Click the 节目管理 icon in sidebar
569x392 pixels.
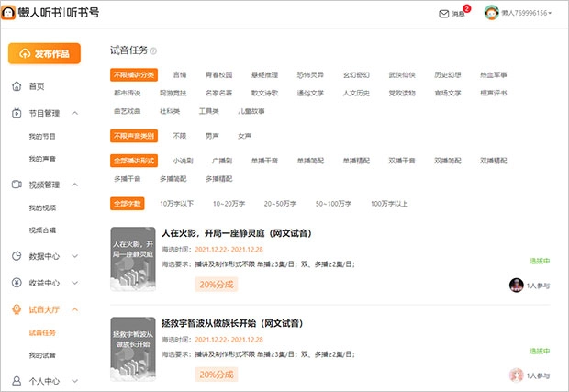pyautogui.click(x=17, y=113)
